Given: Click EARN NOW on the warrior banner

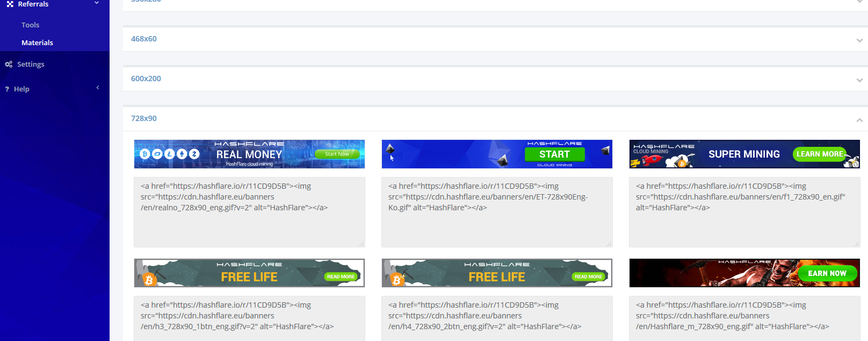Looking at the screenshot, I should pos(827,273).
